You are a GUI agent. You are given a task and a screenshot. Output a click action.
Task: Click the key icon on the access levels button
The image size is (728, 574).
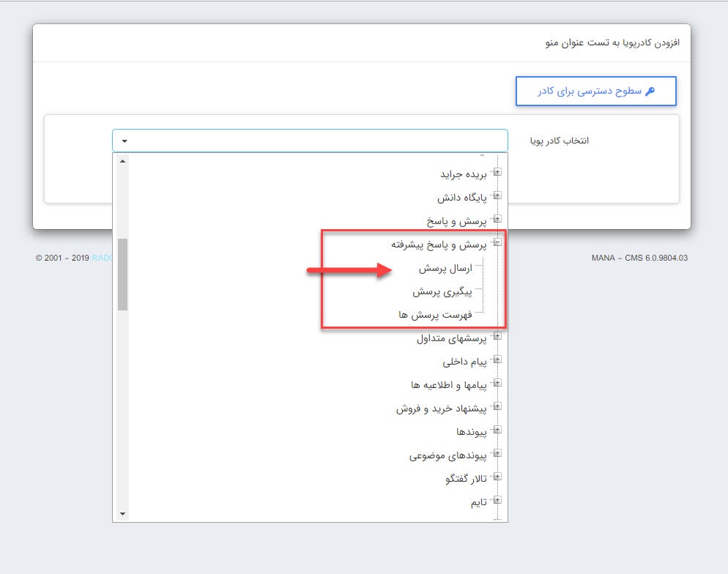(651, 91)
